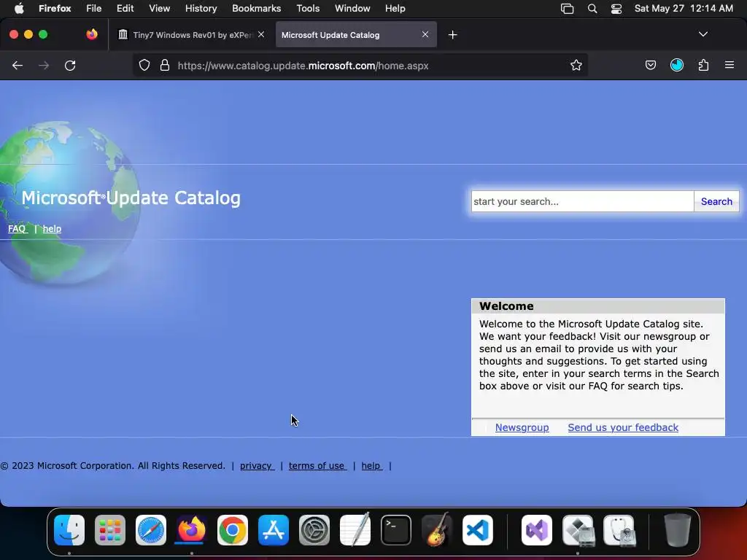Screen dimensions: 747x560
Task: Open Stage Manager windows icon in menu bar
Action: 567,9
